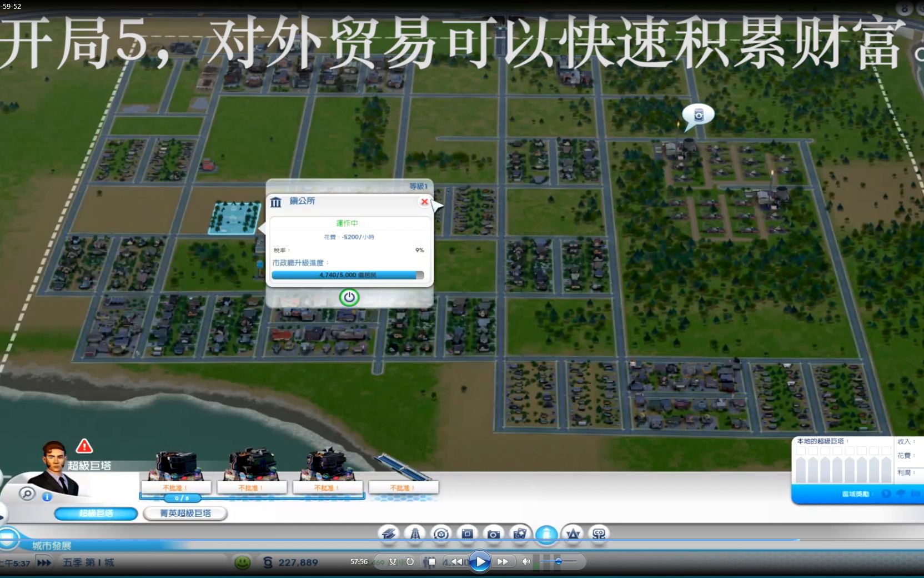924x578 pixels.
Task: Open the power tower utilities menu icon
Action: (415, 534)
